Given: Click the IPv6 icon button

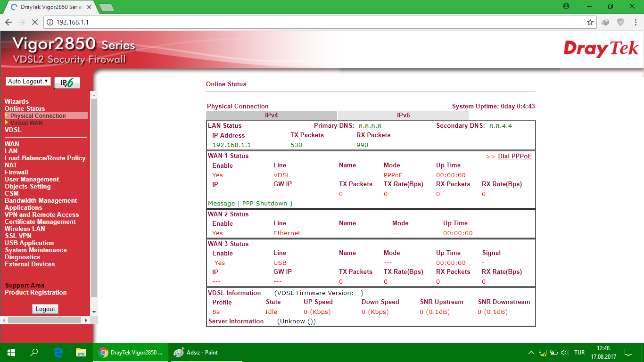Looking at the screenshot, I should 67,82.
